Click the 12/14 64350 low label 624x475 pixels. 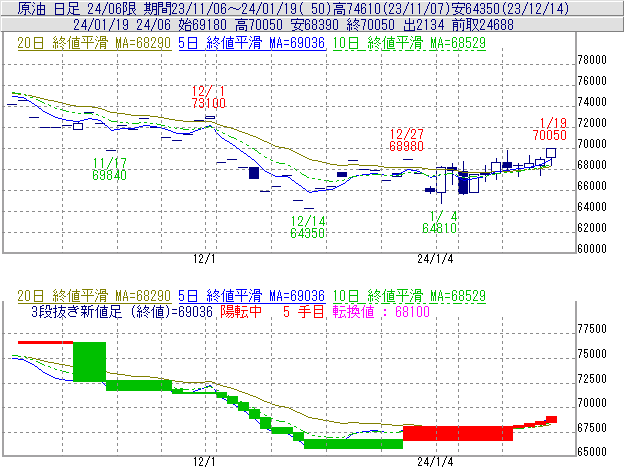point(308,227)
